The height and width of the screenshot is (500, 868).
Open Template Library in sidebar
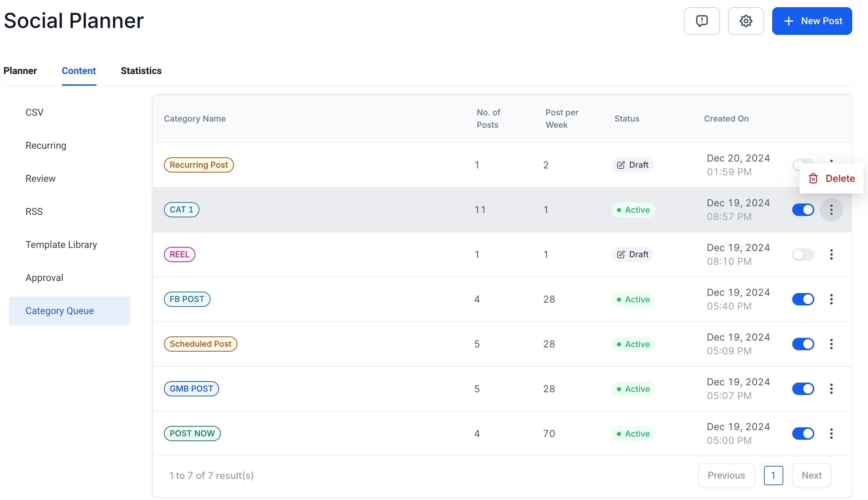[61, 245]
